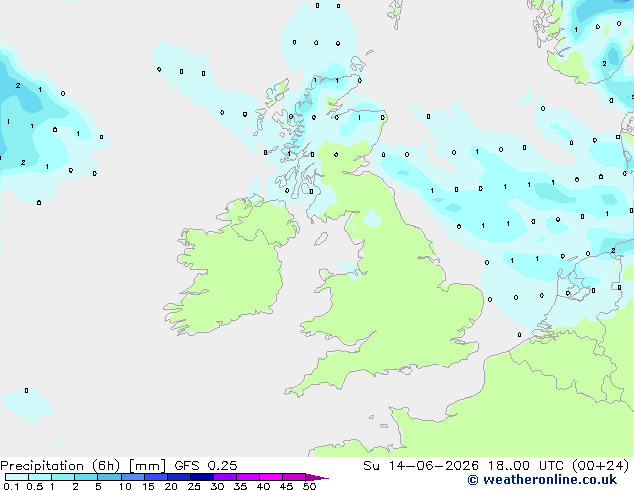The width and height of the screenshot is (634, 490).
Task: Click the isolated 0 value southwest of Ireland
Action: [26, 391]
